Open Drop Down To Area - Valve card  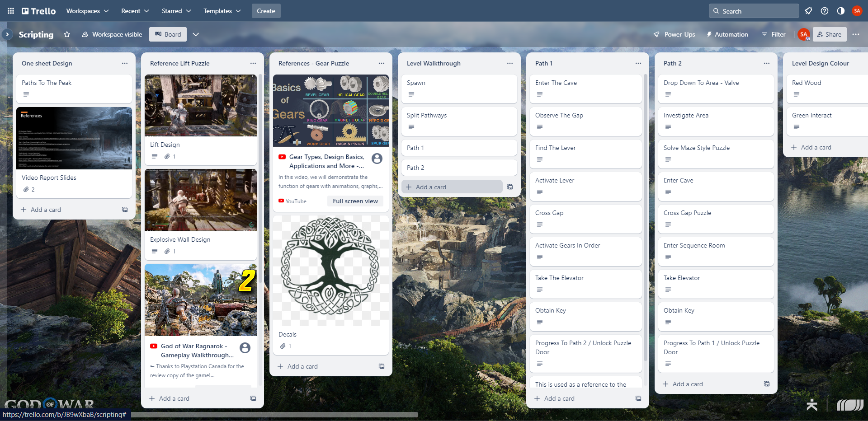716,89
